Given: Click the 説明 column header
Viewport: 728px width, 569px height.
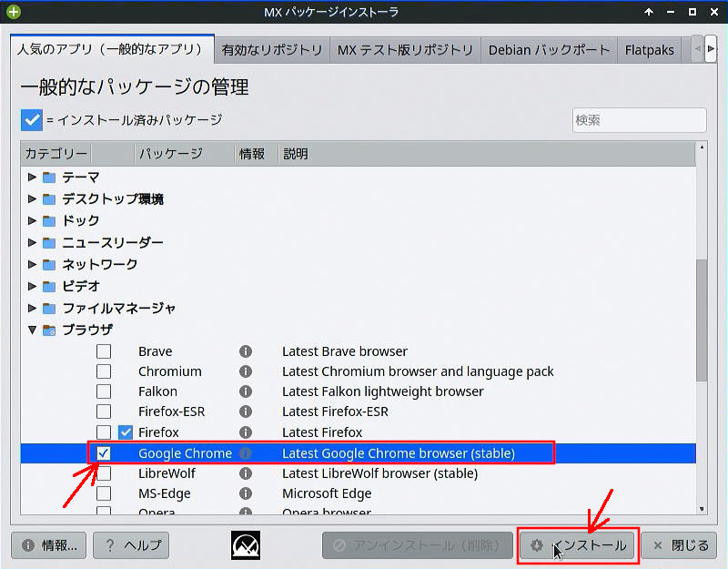Looking at the screenshot, I should click(x=487, y=153).
